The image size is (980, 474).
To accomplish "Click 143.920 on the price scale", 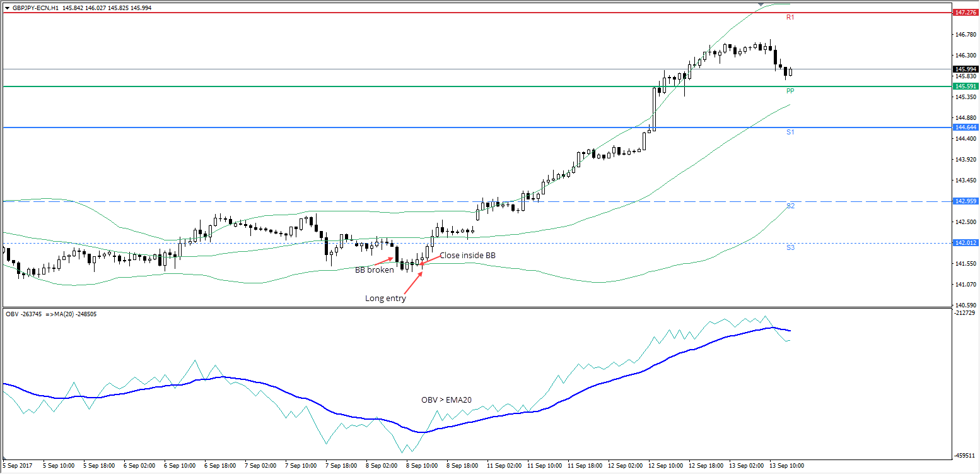I will click(x=965, y=160).
